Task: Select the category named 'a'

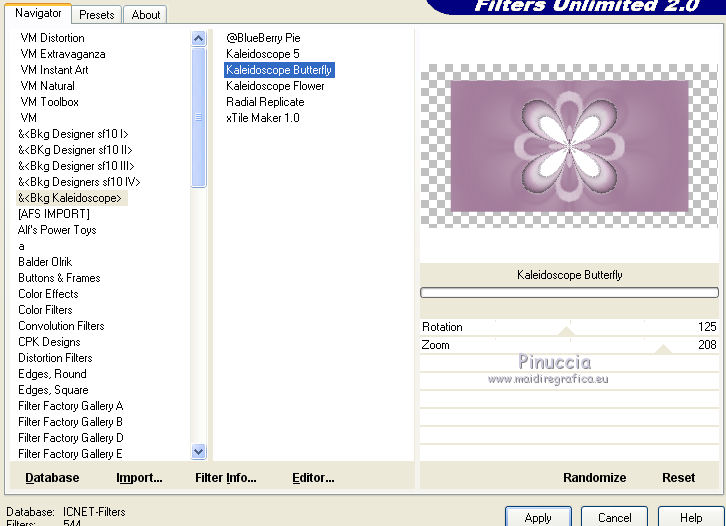Action: [21, 246]
